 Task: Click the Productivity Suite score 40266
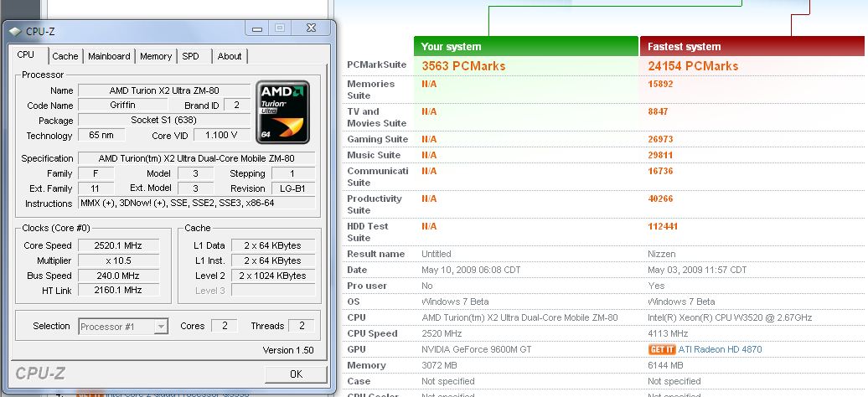tap(660, 198)
